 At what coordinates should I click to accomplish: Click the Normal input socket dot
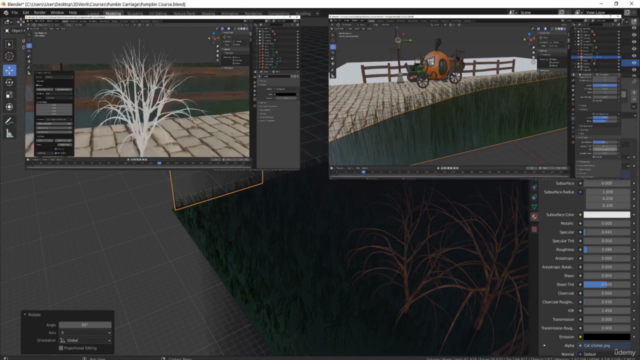pyautogui.click(x=580, y=354)
